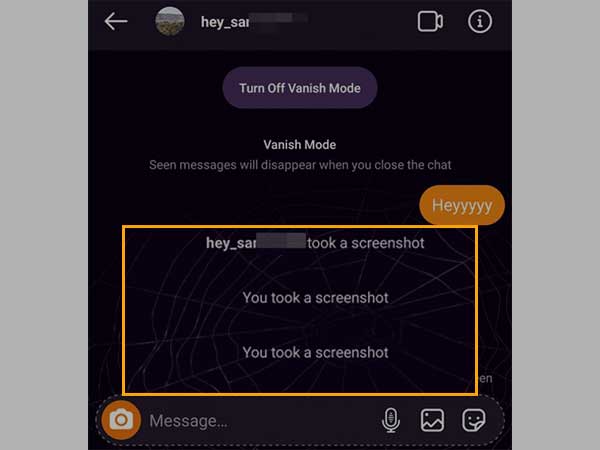Tap the hey_sar username in the header
The width and height of the screenshot is (600, 450).
click(225, 22)
